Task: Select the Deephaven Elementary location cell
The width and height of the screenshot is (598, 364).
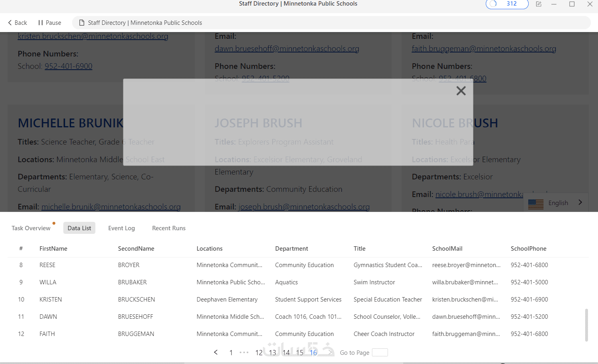Action: click(x=227, y=300)
